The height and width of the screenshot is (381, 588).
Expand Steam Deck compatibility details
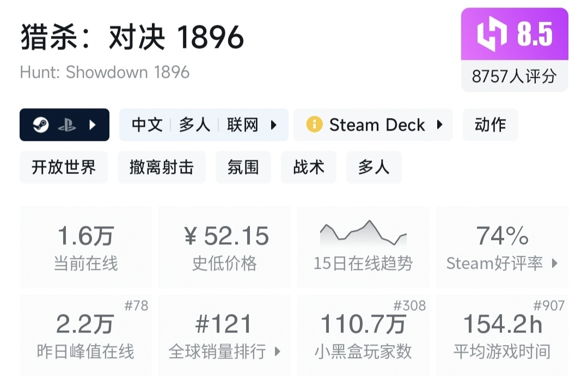tap(439, 125)
